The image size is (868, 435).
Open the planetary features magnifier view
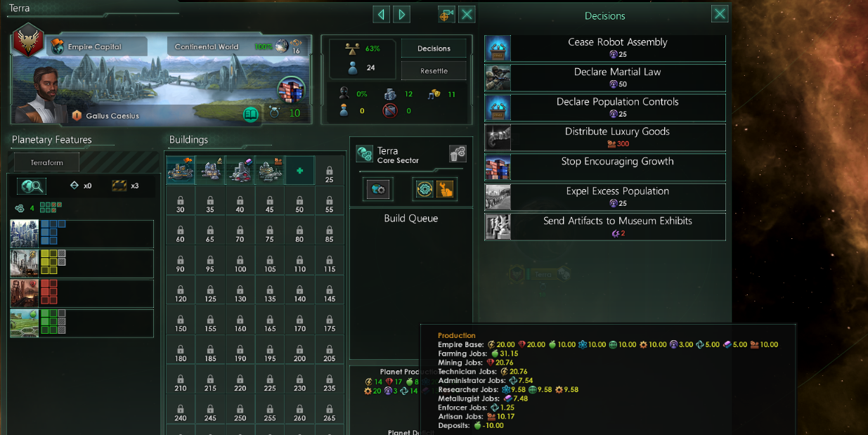(x=31, y=186)
